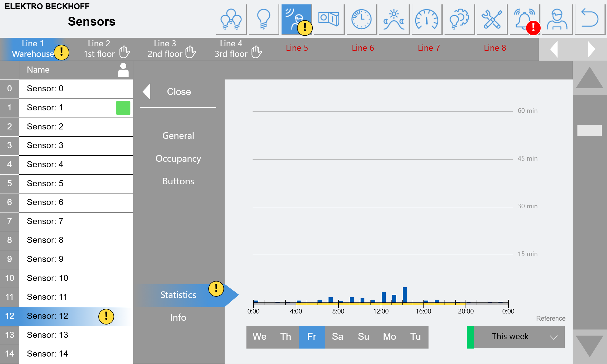The width and height of the screenshot is (607, 364).
Task: Open the clock scheduler icon
Action: click(361, 19)
